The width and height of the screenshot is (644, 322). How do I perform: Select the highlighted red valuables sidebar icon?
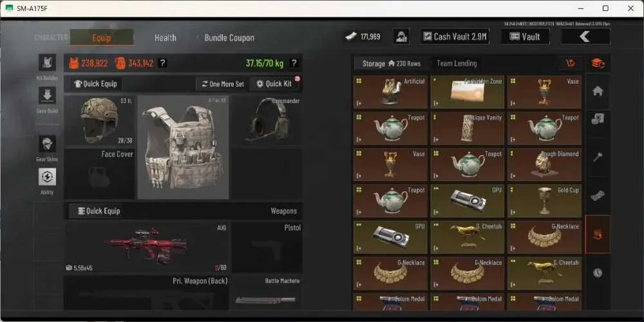click(598, 234)
